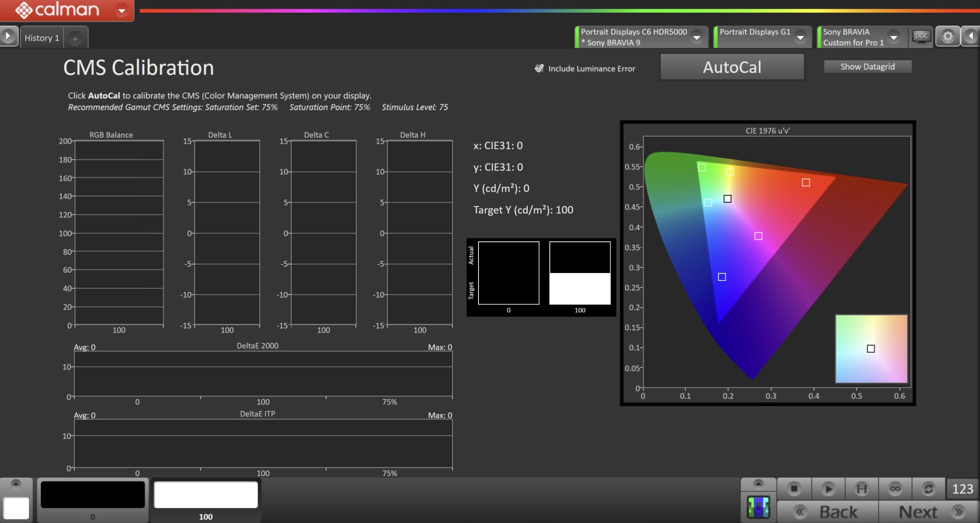Click the stop measurement icon

[794, 489]
